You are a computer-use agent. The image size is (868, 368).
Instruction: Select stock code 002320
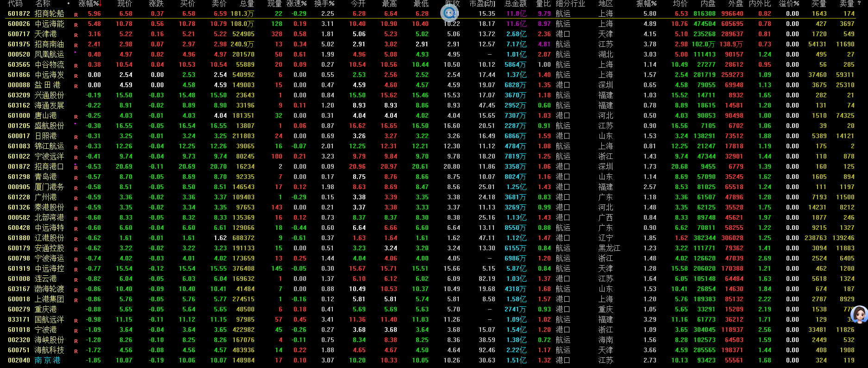click(x=19, y=340)
